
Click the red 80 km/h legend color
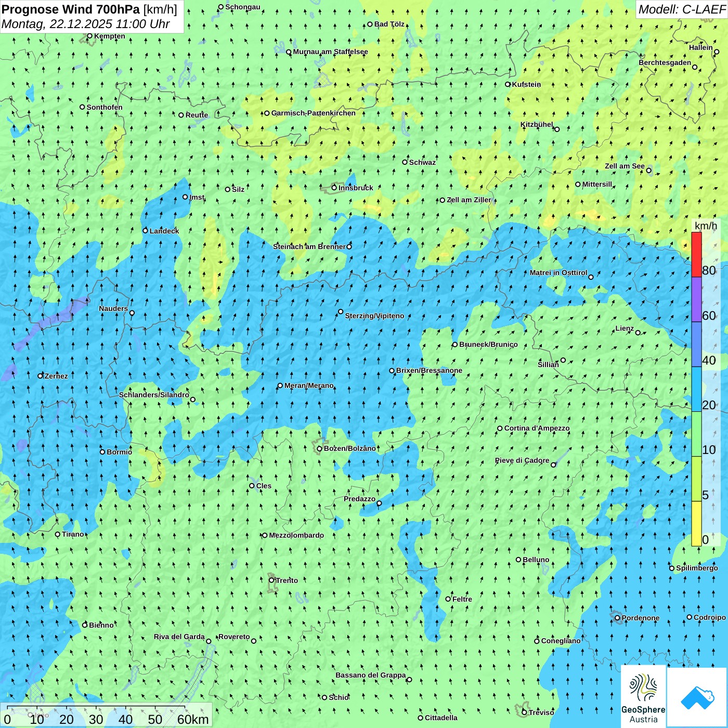[696, 254]
